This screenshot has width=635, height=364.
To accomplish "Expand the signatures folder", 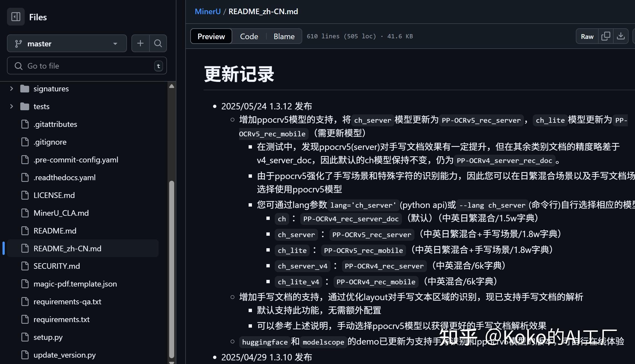I will [x=11, y=88].
